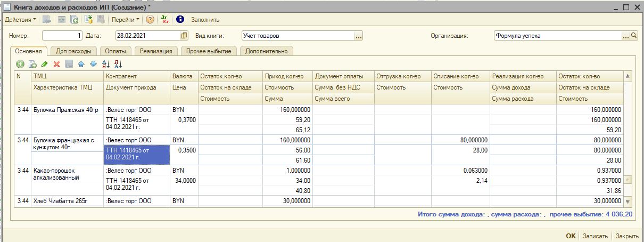644x242 pixels.
Task: Click the green pencil Edit row icon
Action: pos(45,64)
